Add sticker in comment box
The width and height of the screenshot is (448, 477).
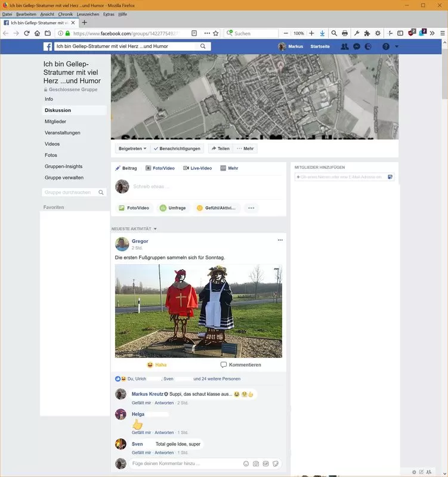pyautogui.click(x=276, y=463)
